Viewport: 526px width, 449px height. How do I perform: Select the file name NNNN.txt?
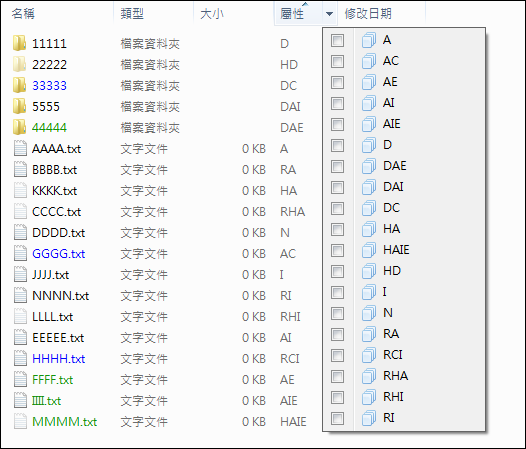[61, 296]
